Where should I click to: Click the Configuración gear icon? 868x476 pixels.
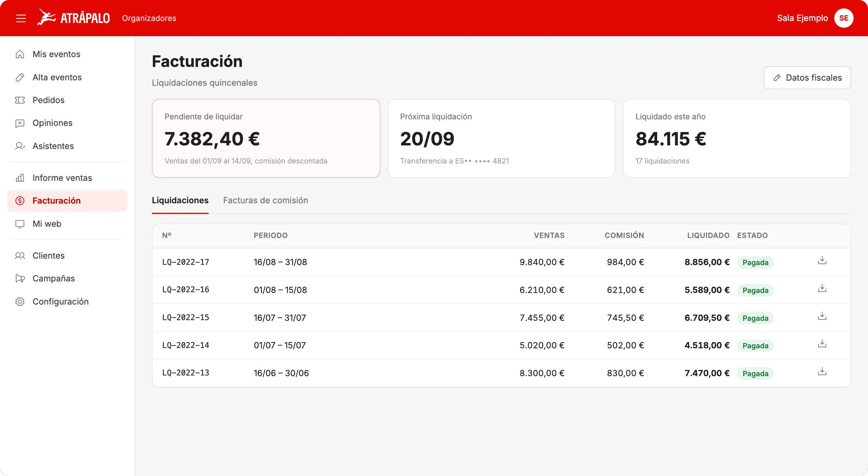tap(20, 302)
